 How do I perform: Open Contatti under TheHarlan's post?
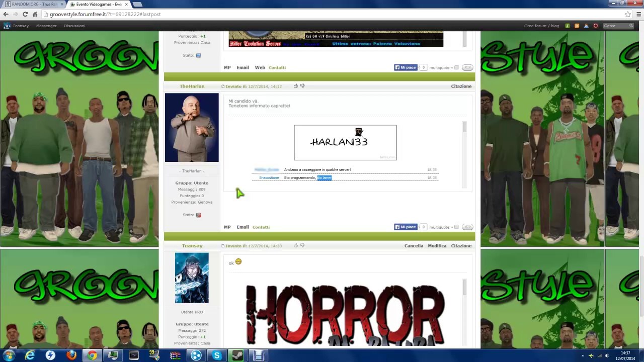261,227
